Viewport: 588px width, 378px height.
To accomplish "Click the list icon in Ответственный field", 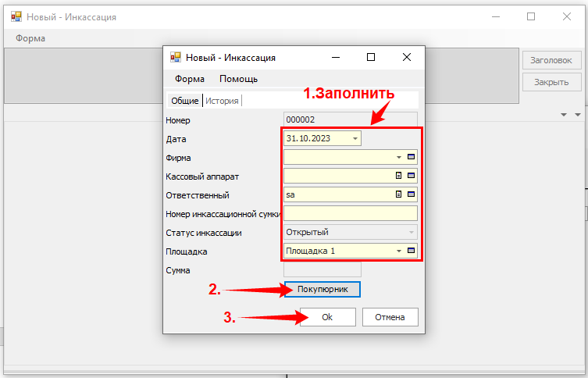I will [x=398, y=194].
